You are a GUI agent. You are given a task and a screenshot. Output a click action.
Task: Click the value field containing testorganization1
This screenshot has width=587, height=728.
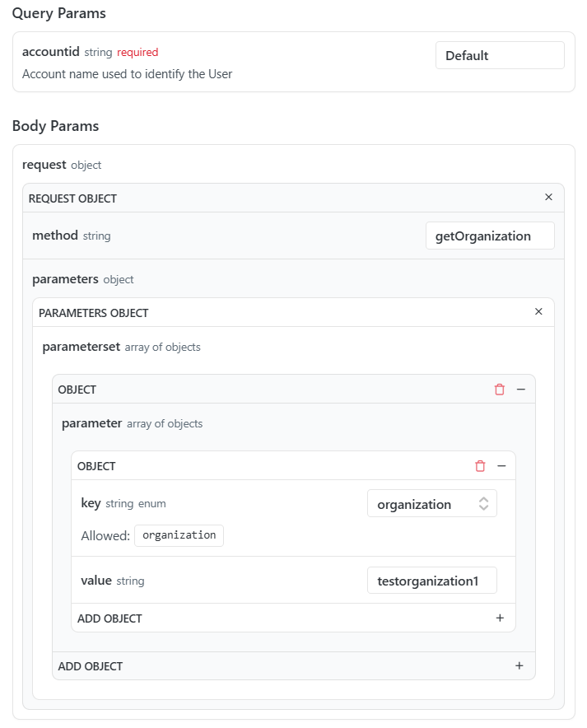click(431, 581)
